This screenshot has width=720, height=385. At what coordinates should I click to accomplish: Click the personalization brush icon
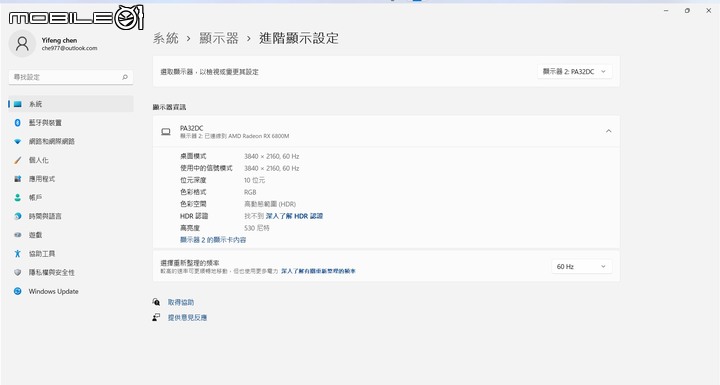17,160
